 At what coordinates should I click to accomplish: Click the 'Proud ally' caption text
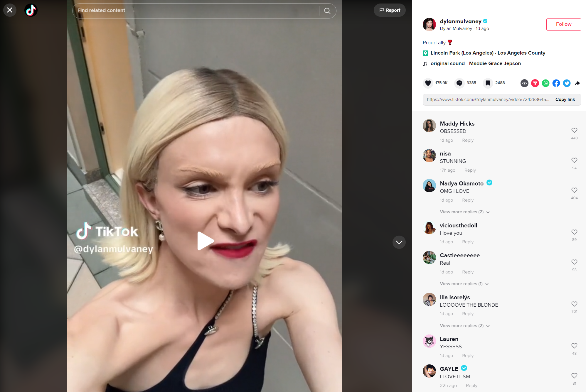click(434, 43)
